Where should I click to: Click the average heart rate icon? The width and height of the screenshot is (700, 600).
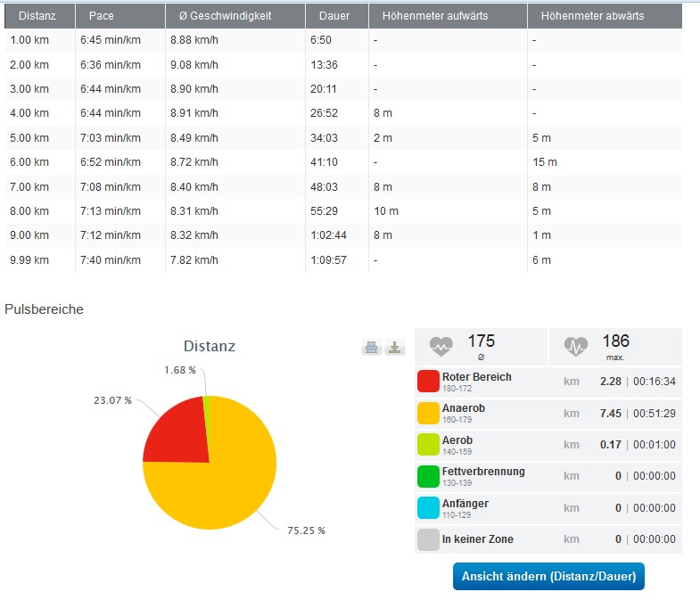(x=441, y=346)
